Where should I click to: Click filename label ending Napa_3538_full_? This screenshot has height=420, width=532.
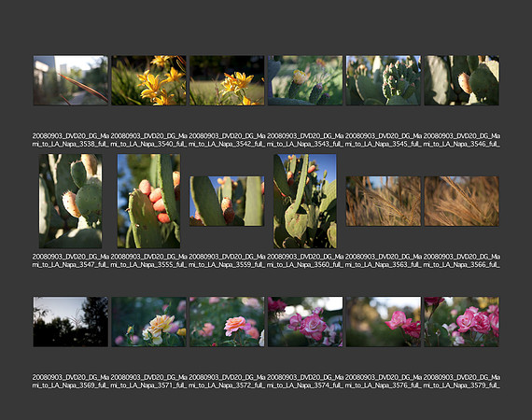coord(71,140)
